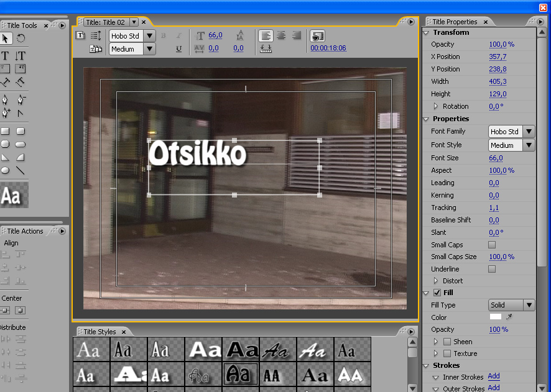
Task: Enable Underline checkbox in Properties
Action: [x=492, y=269]
